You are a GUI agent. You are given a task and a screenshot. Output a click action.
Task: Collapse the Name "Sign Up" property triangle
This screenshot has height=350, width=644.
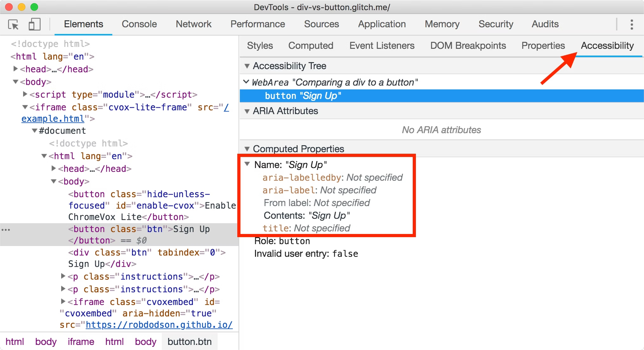pos(247,164)
